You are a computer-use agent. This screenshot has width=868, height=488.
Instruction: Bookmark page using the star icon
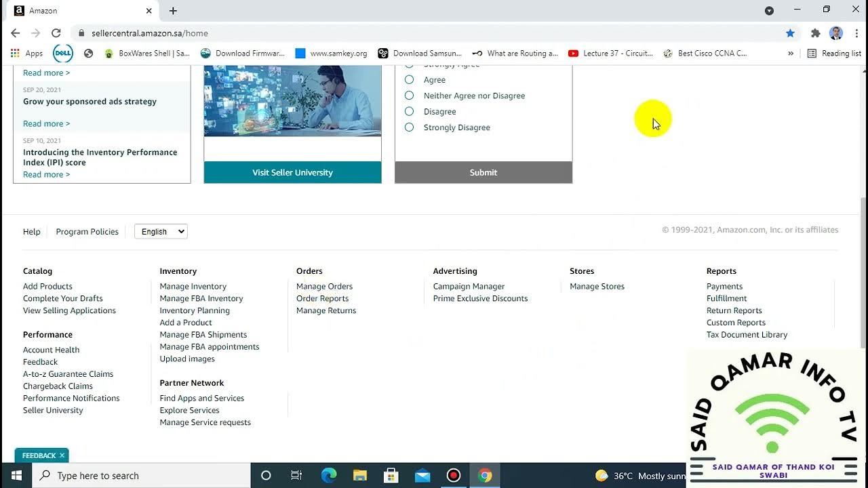[x=790, y=33]
